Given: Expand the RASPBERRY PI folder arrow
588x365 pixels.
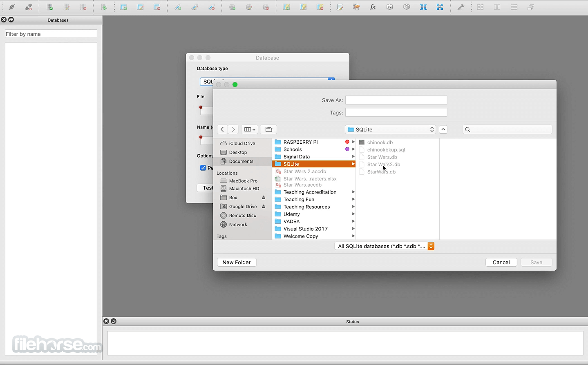Looking at the screenshot, I should click(353, 142).
